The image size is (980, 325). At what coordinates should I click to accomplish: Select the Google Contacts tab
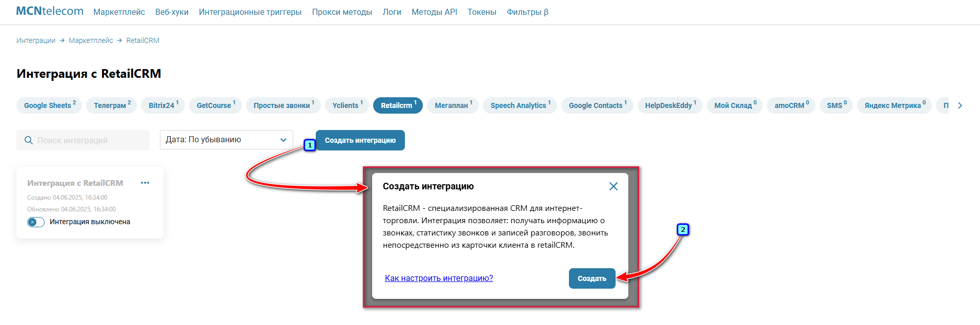[597, 105]
